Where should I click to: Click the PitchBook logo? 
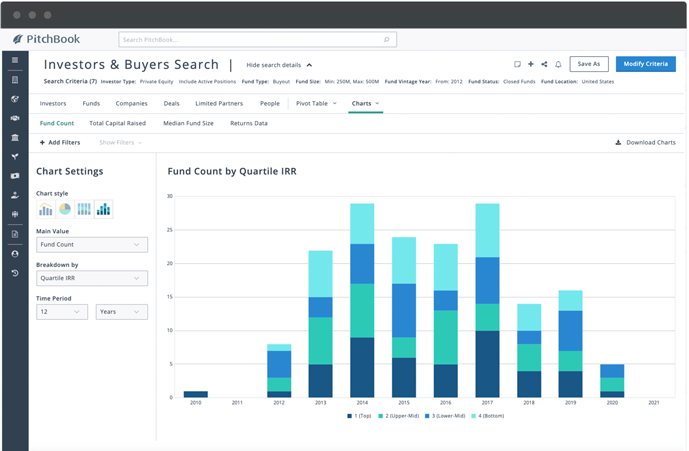click(46, 39)
